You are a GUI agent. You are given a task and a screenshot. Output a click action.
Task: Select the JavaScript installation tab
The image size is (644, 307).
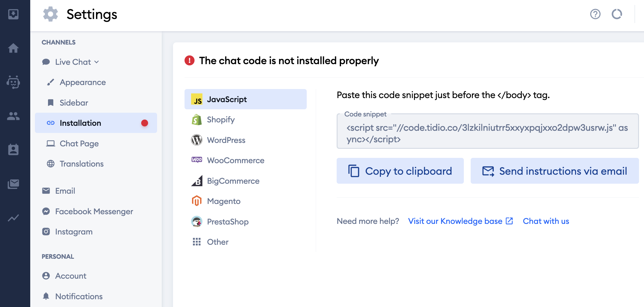click(246, 99)
